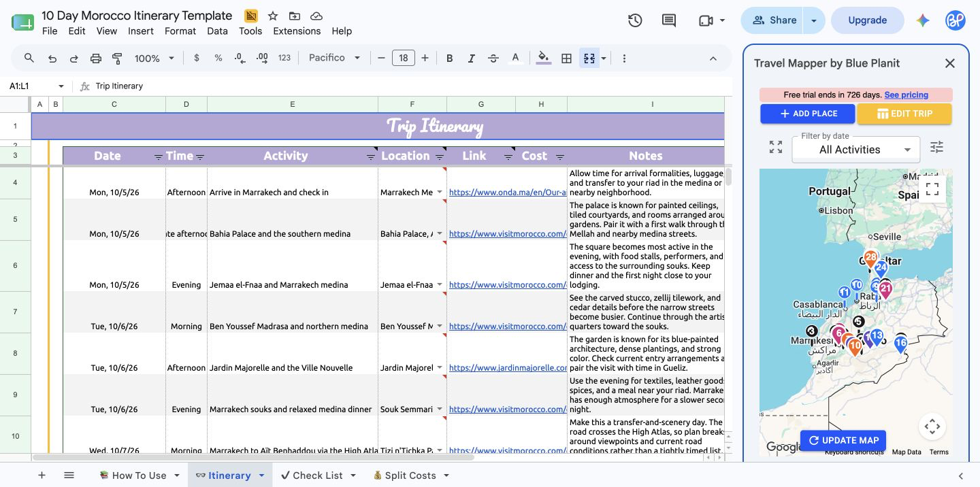This screenshot has height=487, width=980.
Task: Open more toolbar options
Action: click(x=624, y=58)
